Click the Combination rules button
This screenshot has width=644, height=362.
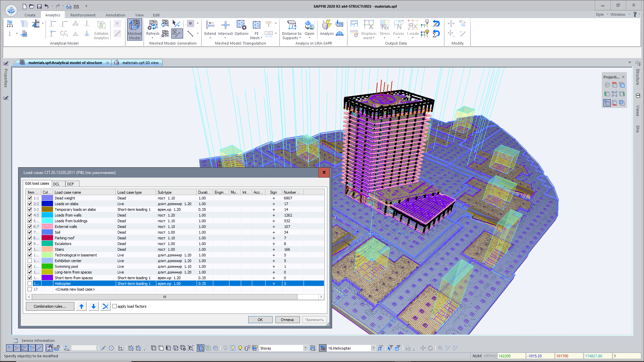pyautogui.click(x=50, y=306)
